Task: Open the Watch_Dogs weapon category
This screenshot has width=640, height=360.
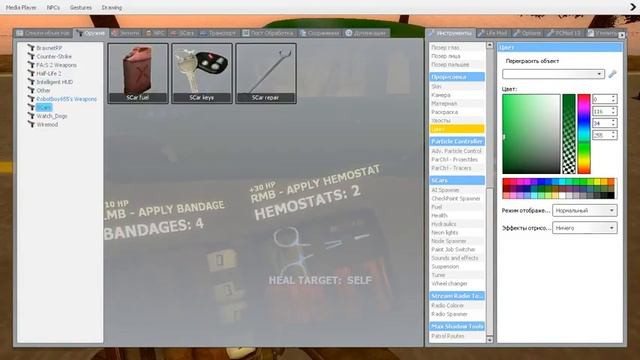Action: point(51,116)
